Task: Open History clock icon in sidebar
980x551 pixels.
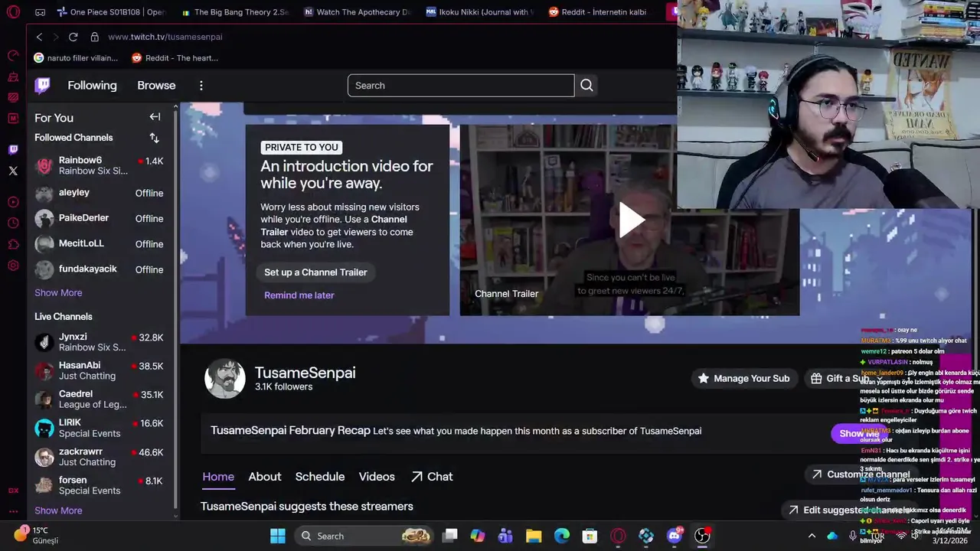Action: coord(13,223)
